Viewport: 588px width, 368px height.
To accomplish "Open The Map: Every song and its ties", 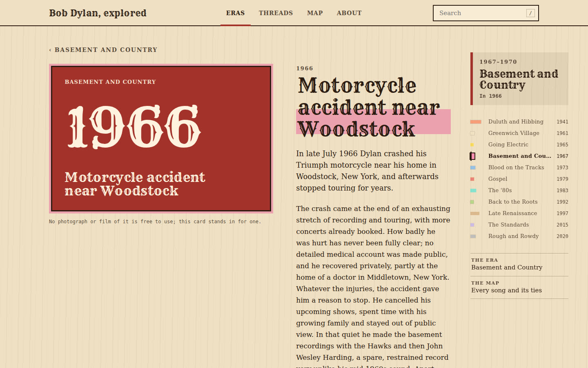I will (x=519, y=287).
